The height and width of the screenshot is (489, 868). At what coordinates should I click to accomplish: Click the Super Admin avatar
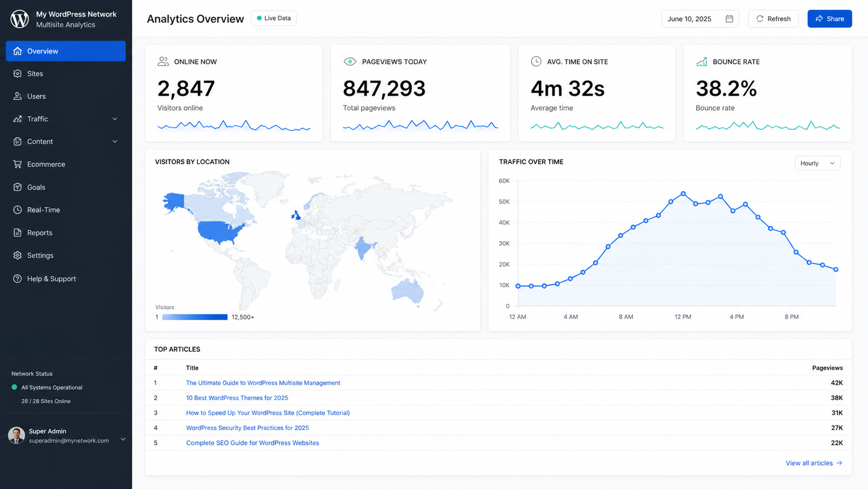tap(17, 435)
